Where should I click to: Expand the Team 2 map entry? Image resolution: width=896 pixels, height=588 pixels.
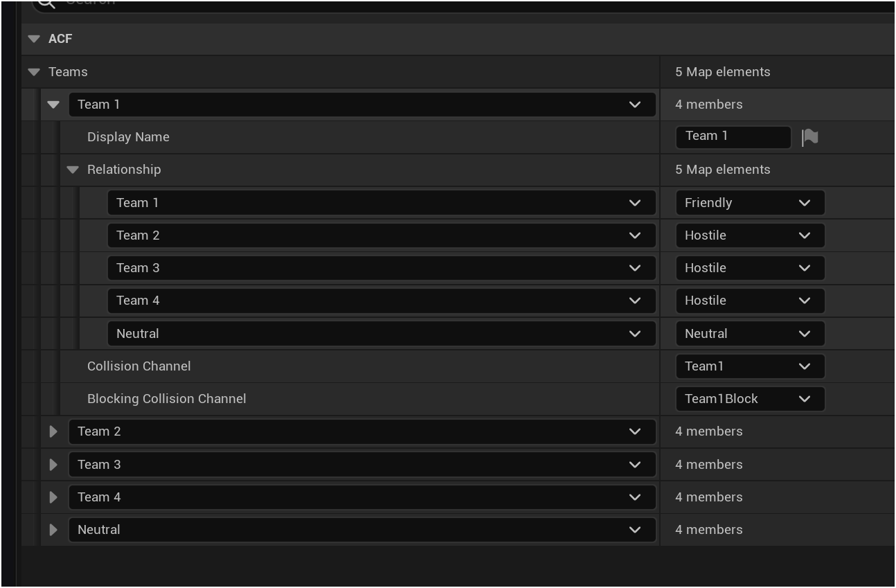53,431
